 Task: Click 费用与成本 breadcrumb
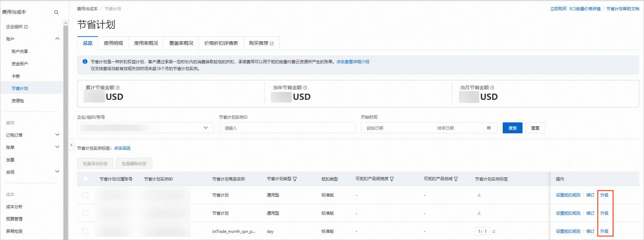pos(87,9)
